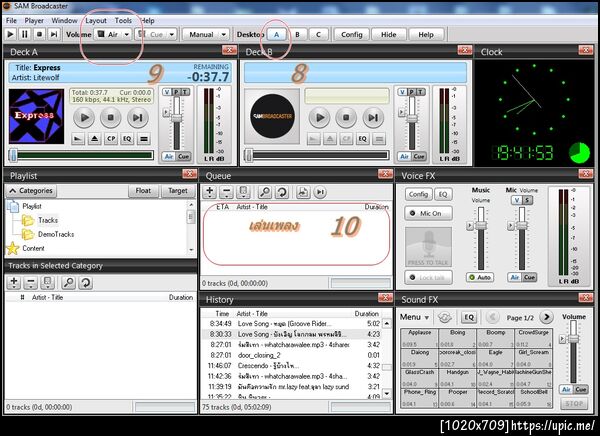Stop Deck A playback
The image size is (600, 436).
111,118
